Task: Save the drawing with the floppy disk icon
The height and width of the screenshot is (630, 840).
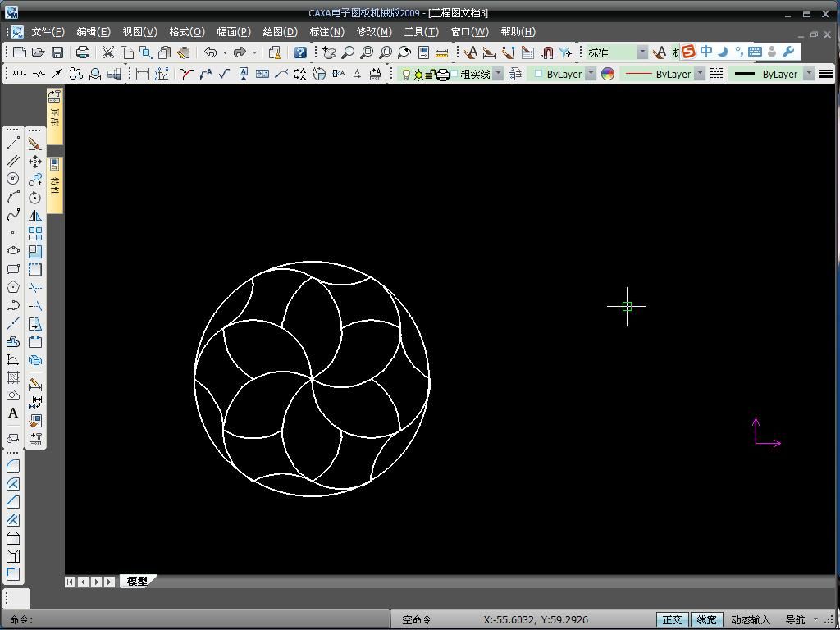Action: [x=57, y=52]
